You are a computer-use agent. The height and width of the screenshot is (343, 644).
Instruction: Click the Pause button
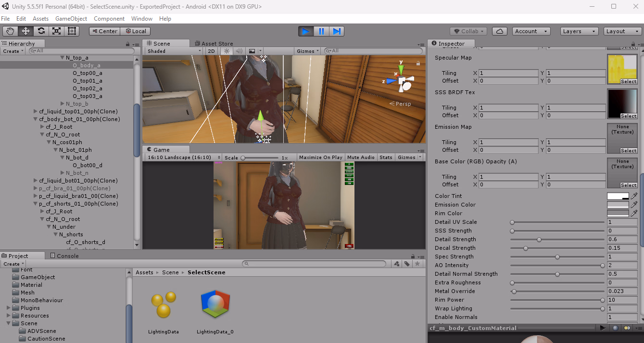[321, 31]
